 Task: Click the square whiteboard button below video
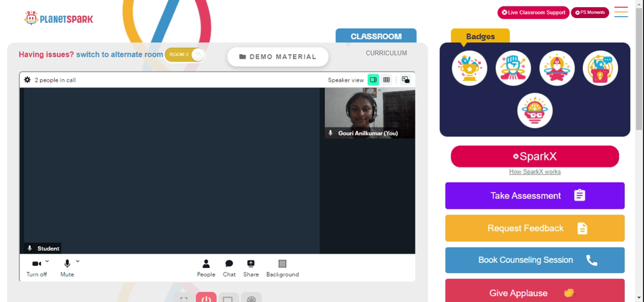(229, 297)
